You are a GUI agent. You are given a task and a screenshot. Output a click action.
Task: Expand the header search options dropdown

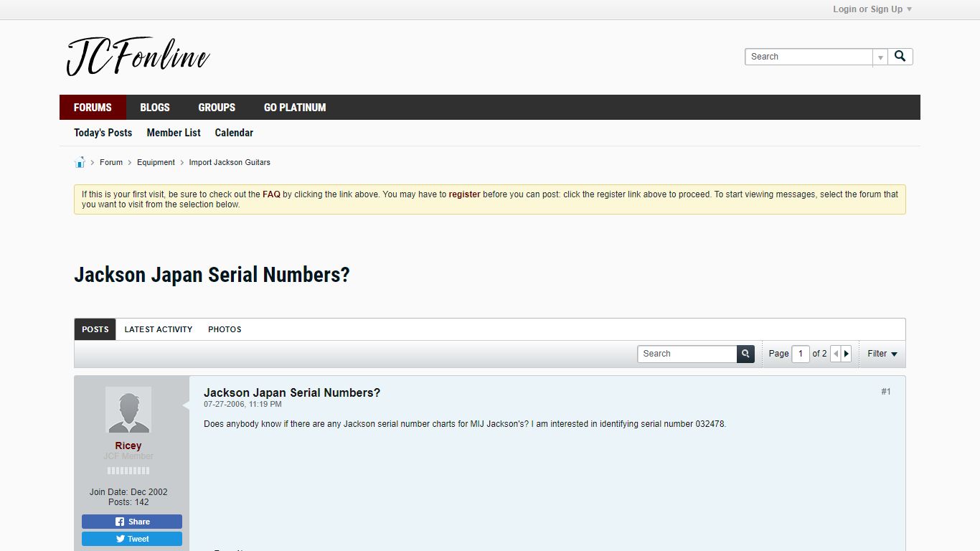point(880,57)
